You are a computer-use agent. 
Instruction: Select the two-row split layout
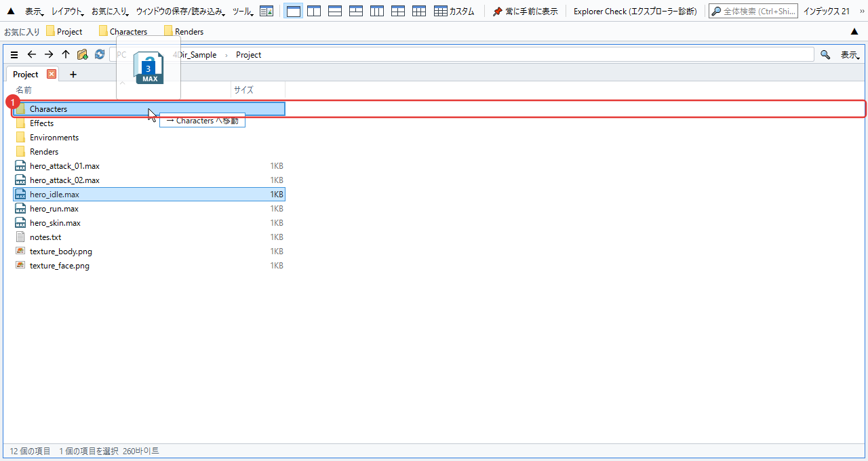335,12
